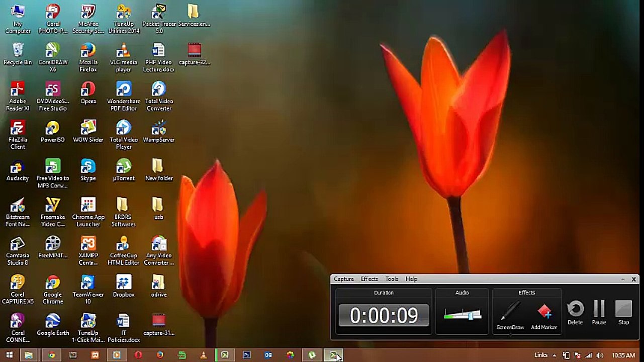This screenshot has height=362, width=644.
Task: Open Photoshop from the taskbar
Action: 246,355
